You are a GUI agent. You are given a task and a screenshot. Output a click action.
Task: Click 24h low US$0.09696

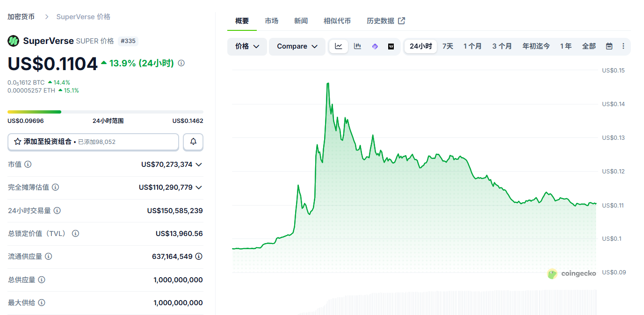26,121
